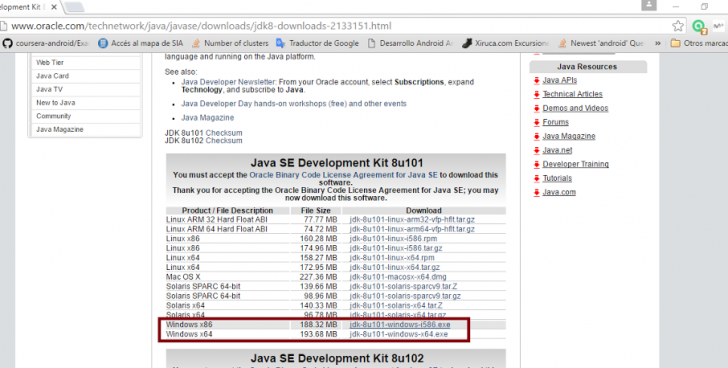
Task: Download jdk-8u101-windows-i586.exe
Action: (x=400, y=324)
